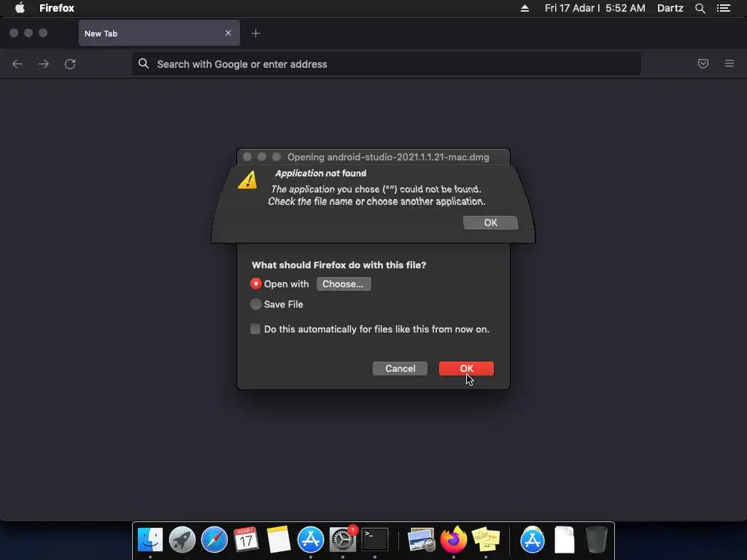The height and width of the screenshot is (560, 747).
Task: Open the Dartz user menu
Action: [x=670, y=8]
